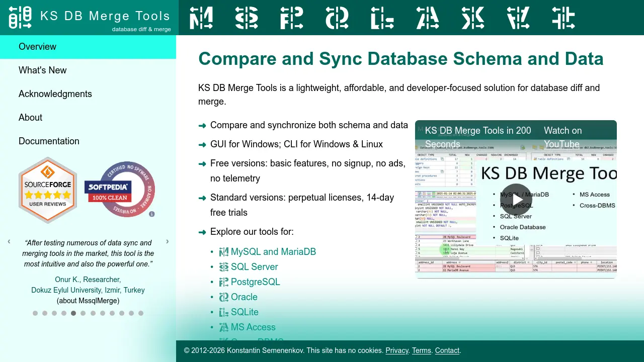Click the video title 'KS DB Merge Tools in 200 Seconds'

(x=478, y=137)
